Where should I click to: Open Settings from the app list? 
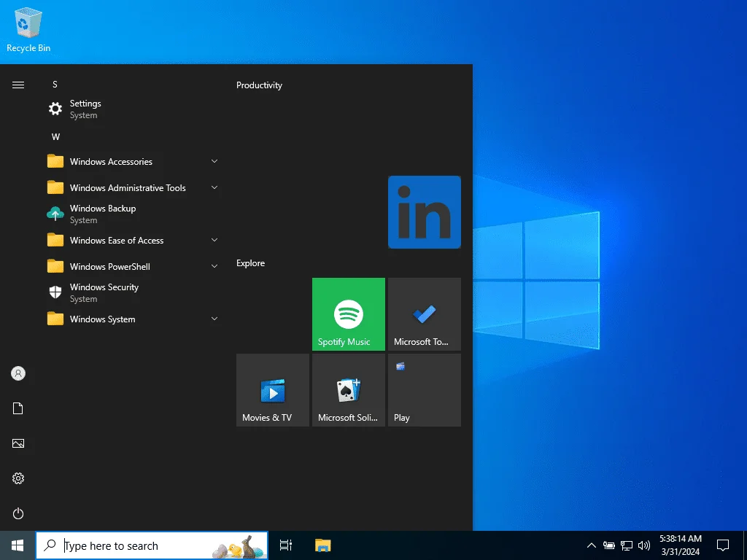[133, 109]
